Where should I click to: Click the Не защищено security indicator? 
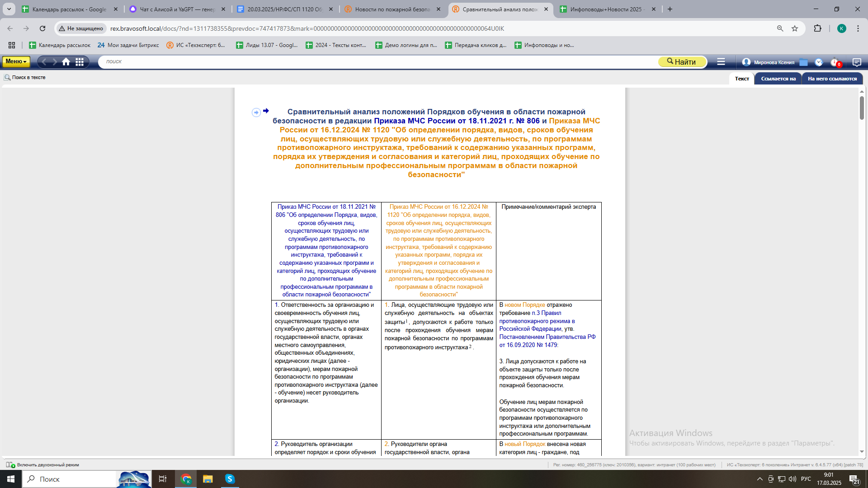point(81,28)
